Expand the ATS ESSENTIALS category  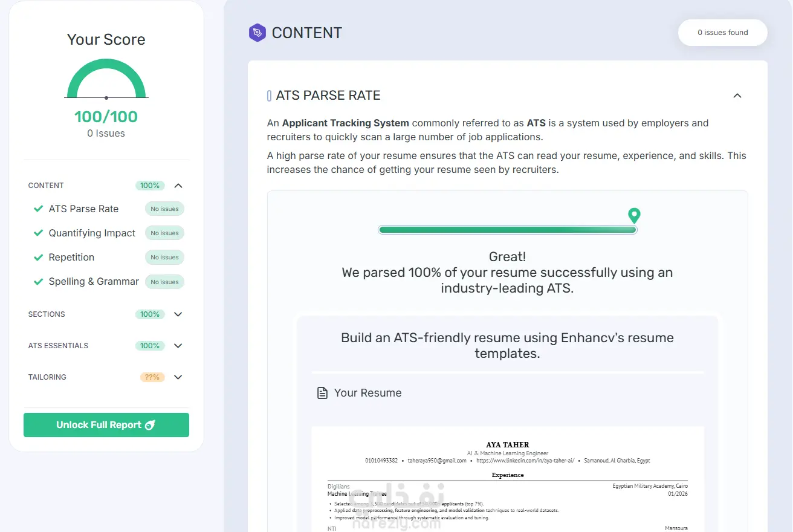click(178, 346)
